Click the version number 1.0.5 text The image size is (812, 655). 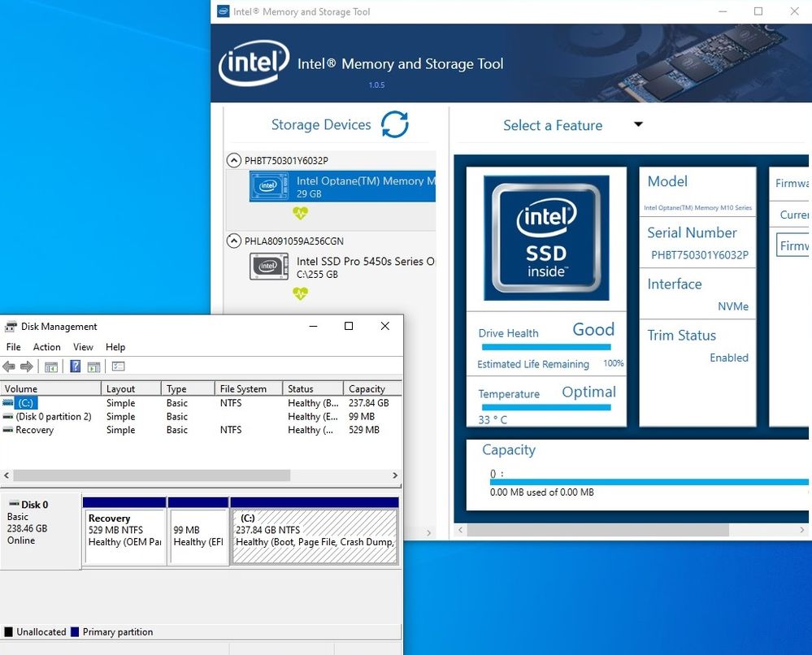[376, 85]
